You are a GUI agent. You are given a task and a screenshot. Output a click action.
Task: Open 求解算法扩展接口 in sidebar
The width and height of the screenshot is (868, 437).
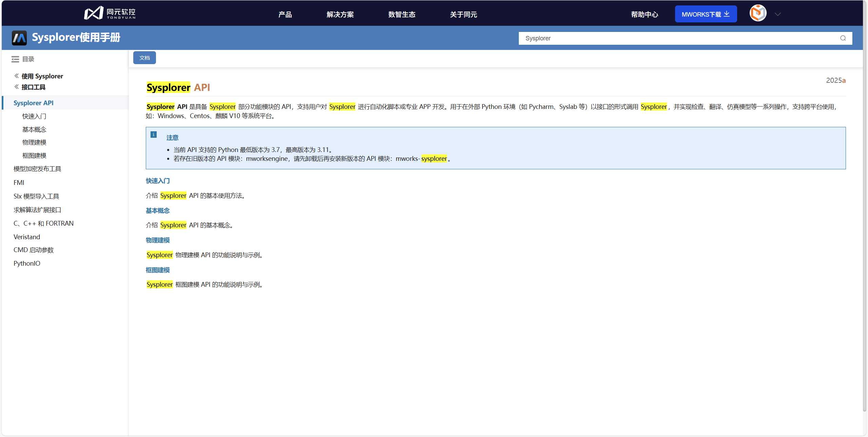(37, 210)
